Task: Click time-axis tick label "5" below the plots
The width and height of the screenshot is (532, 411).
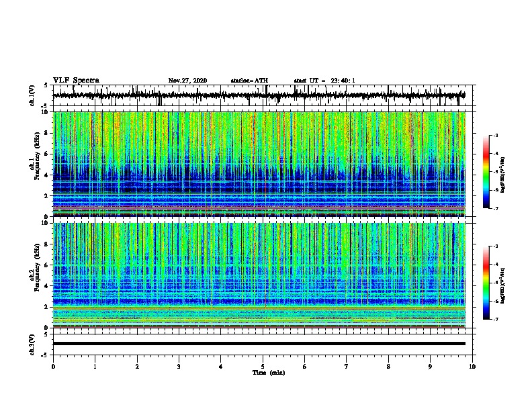Action: 263,367
